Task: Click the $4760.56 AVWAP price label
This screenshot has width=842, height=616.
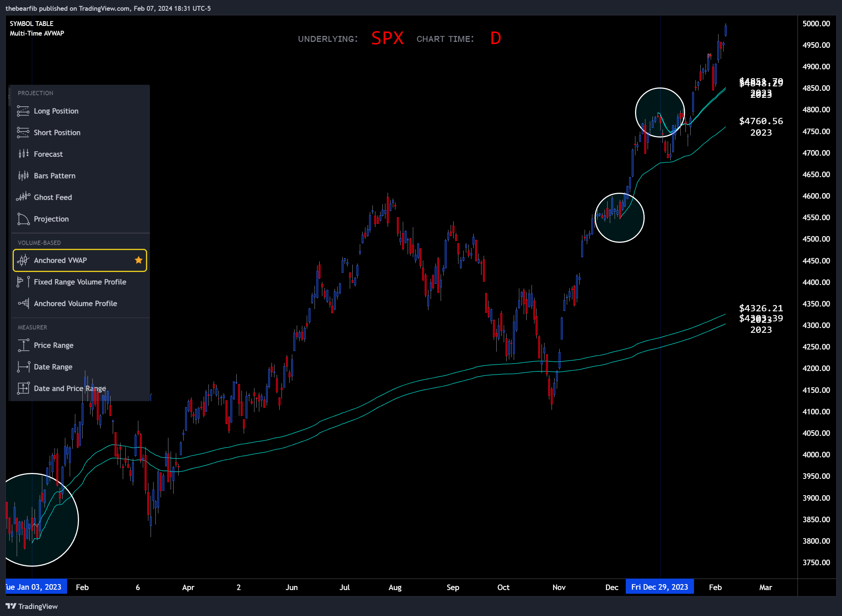Action: pyautogui.click(x=761, y=121)
